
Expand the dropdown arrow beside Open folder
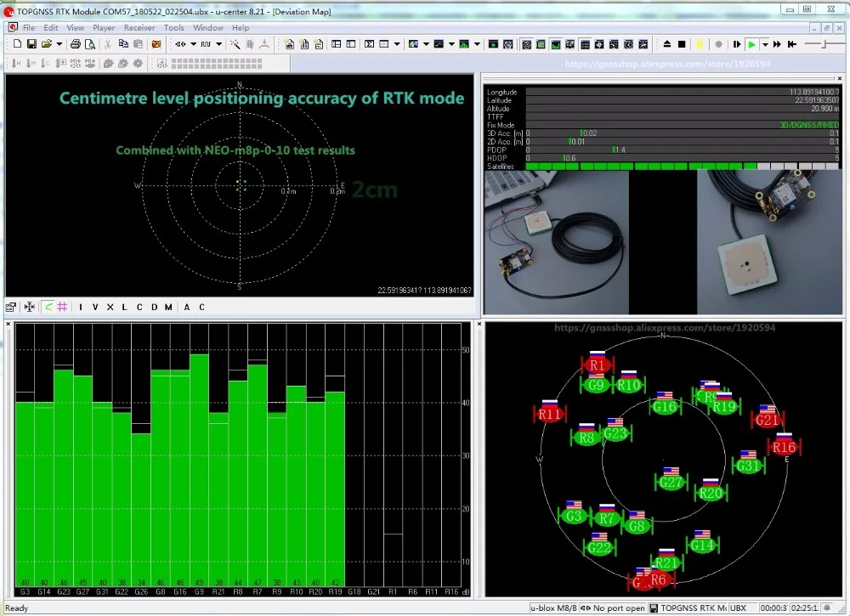59,44
